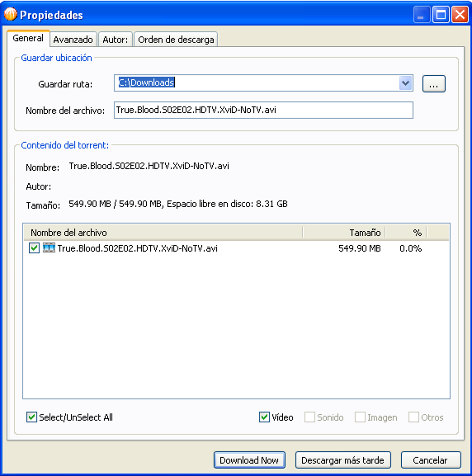
Task: Open the Autor: tab
Action: pos(115,39)
